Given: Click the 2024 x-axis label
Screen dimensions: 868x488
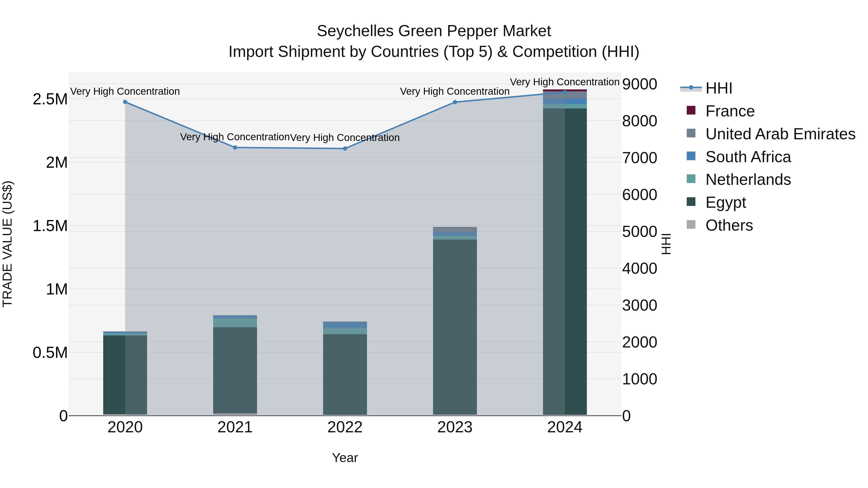Looking at the screenshot, I should tap(565, 427).
